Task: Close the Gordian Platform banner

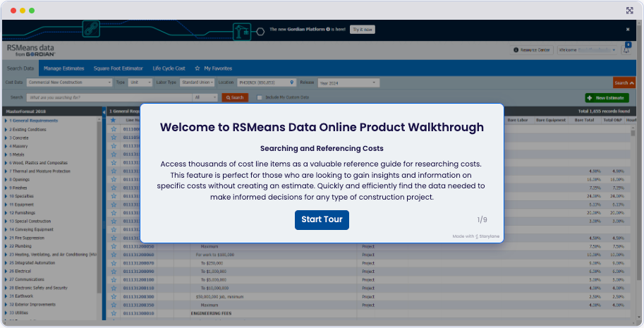Action: [628, 30]
